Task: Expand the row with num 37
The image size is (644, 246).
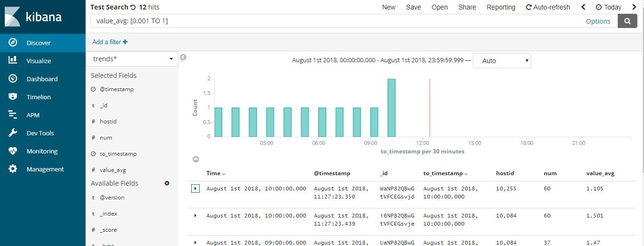Action: pyautogui.click(x=195, y=243)
